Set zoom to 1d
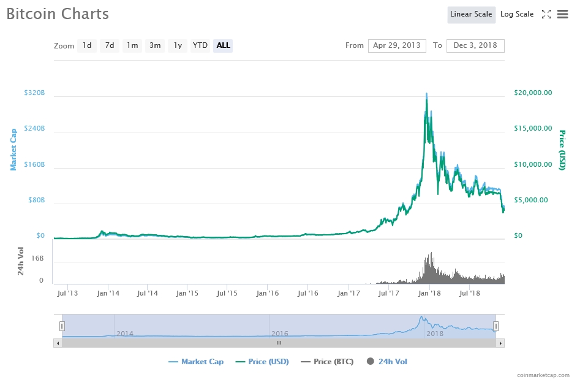588x382 pixels. 87,45
